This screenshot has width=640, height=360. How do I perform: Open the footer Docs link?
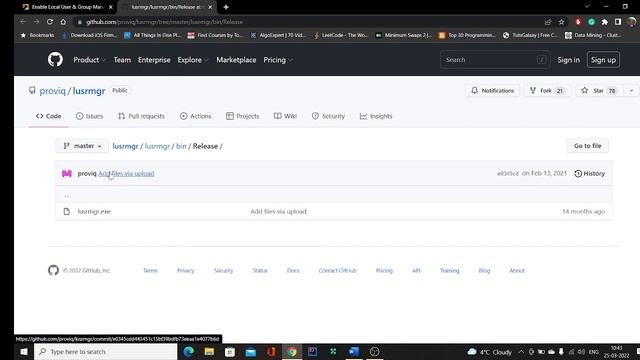[293, 271]
